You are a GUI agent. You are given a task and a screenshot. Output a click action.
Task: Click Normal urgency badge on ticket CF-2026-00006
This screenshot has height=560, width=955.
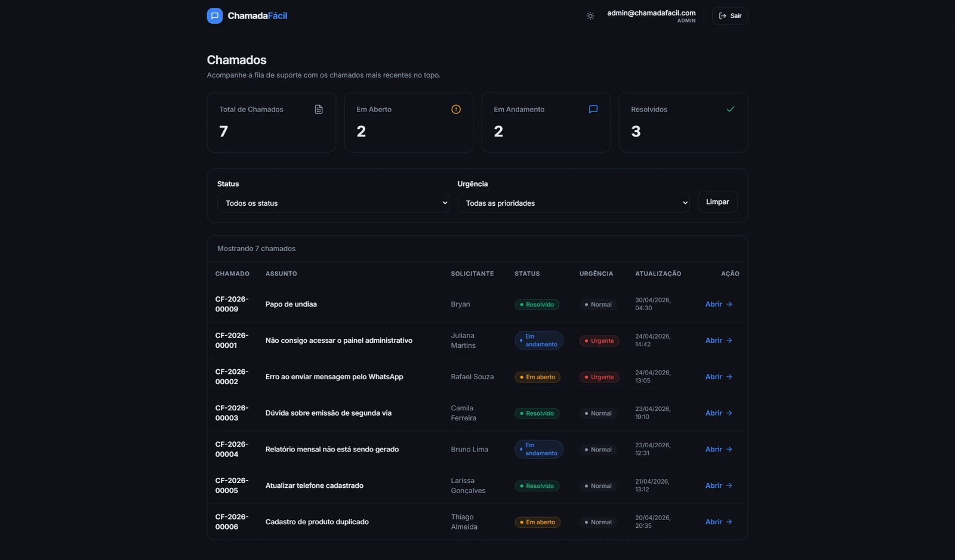tap(598, 522)
